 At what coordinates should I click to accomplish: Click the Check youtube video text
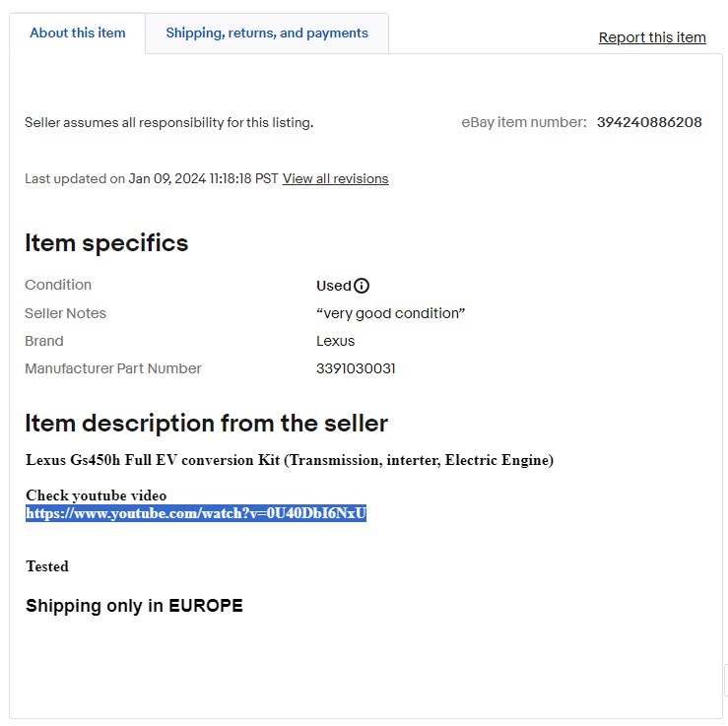coord(97,495)
